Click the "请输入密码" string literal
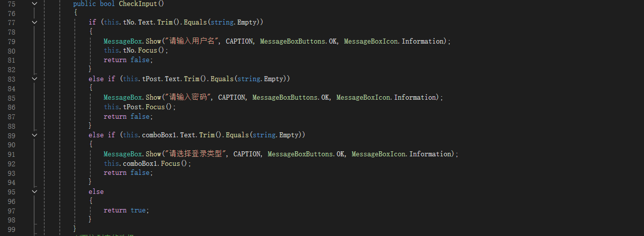The image size is (644, 236). point(189,97)
